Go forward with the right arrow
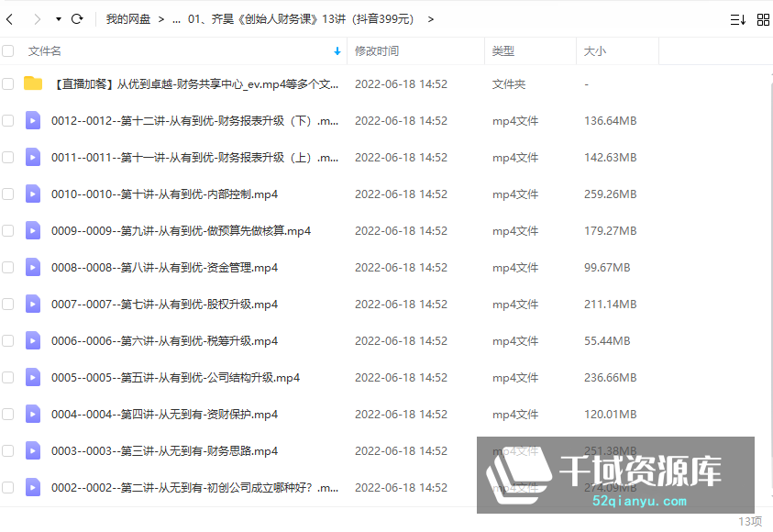This screenshot has width=773, height=532. [37, 19]
